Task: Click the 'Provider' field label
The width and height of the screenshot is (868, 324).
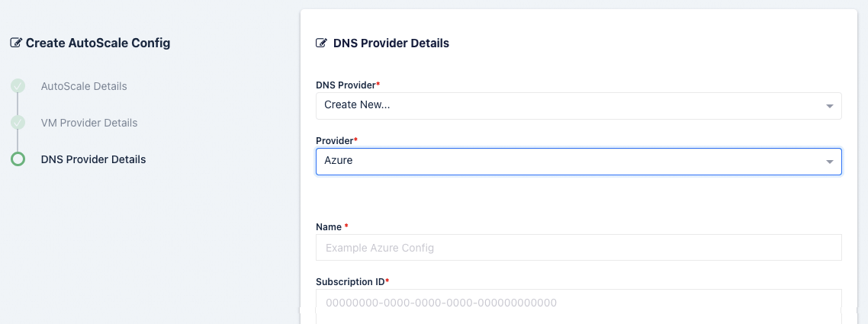Action: point(335,141)
